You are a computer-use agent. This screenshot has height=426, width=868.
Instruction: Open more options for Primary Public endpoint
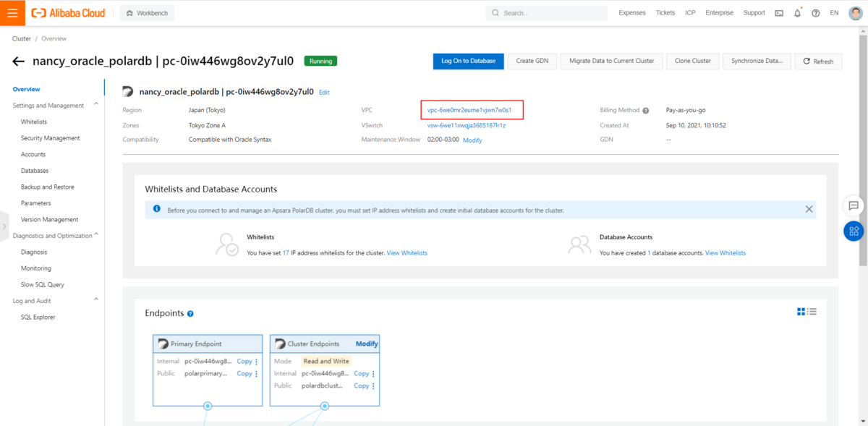click(256, 374)
